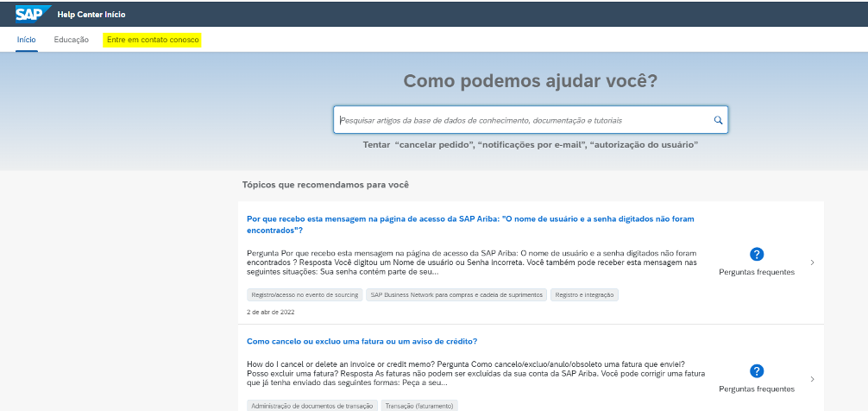Click "Perguntas frequentes" label of invoice article
Viewport: 868px width, 411px height.
coord(757,389)
